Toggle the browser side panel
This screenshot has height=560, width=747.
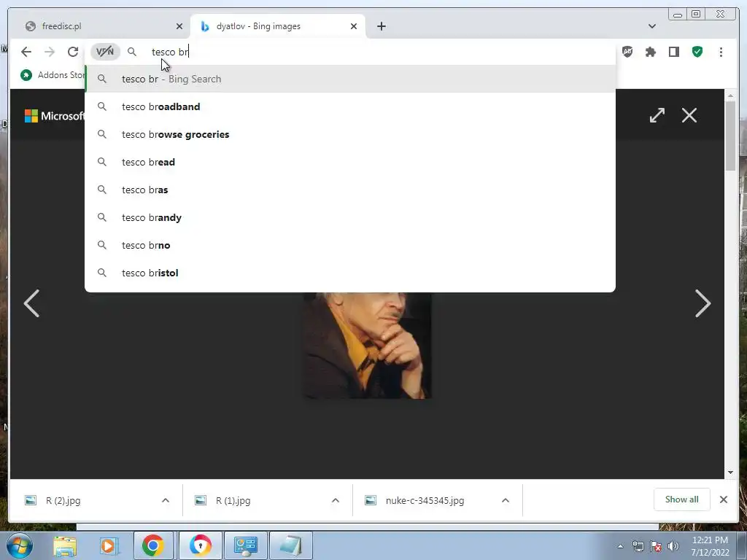tap(673, 52)
